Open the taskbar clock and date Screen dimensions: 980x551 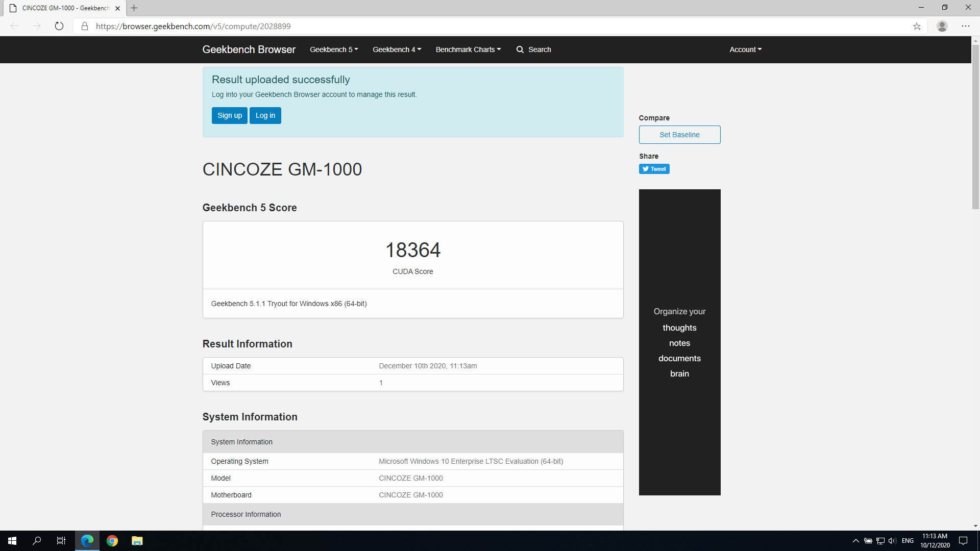[x=935, y=541]
